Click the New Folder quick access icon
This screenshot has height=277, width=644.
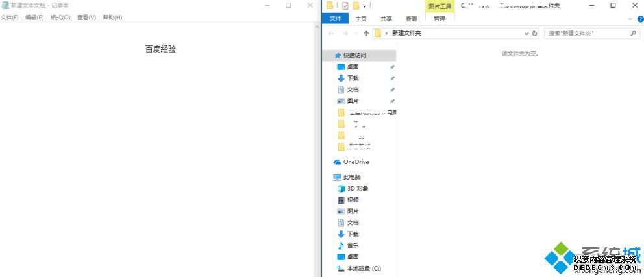(356, 6)
